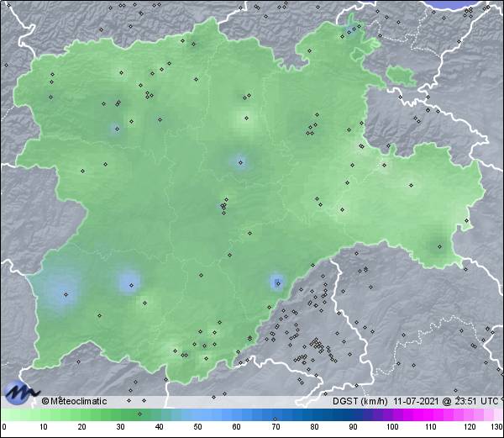Click the station marker in the dark green eastern patch

tap(439, 246)
